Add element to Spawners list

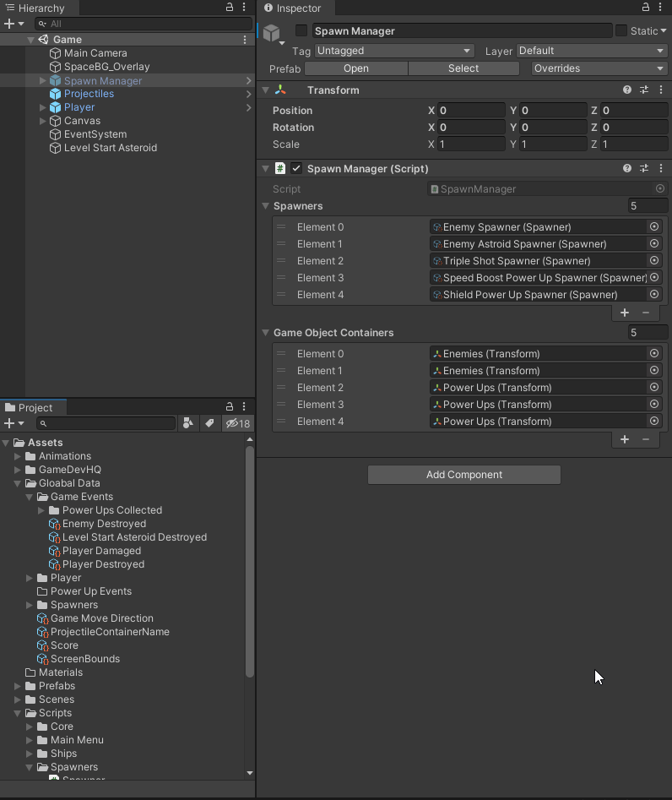625,313
